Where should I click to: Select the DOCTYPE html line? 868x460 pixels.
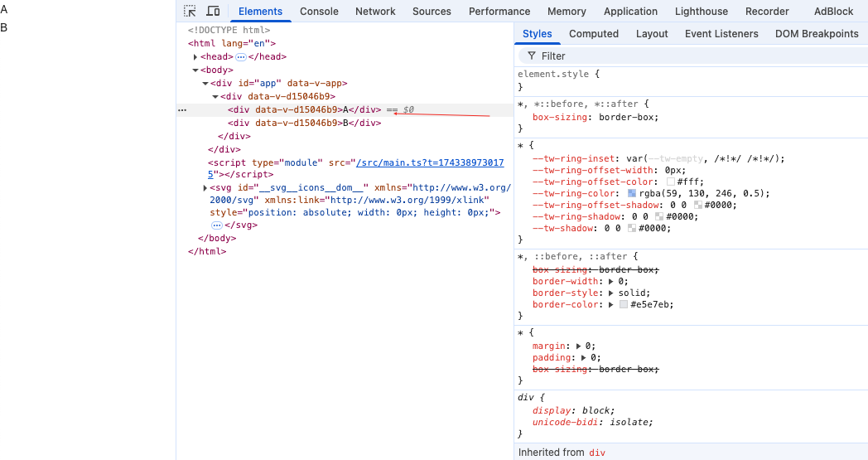229,30
